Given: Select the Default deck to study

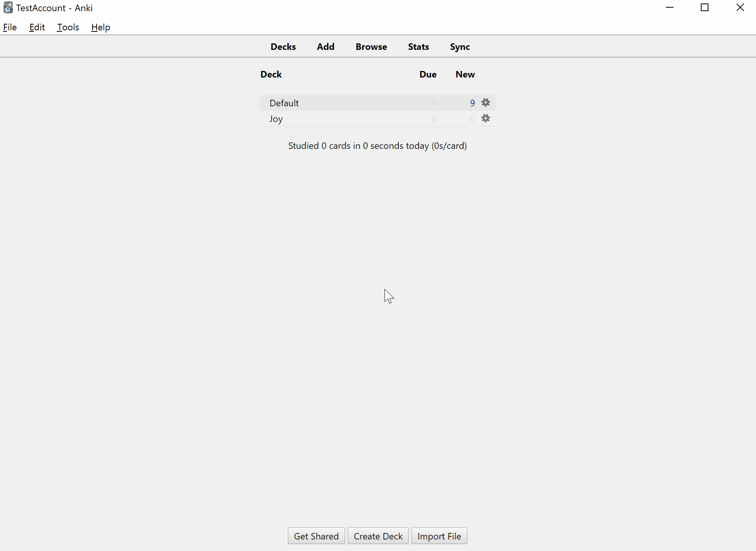Looking at the screenshot, I should (x=284, y=102).
